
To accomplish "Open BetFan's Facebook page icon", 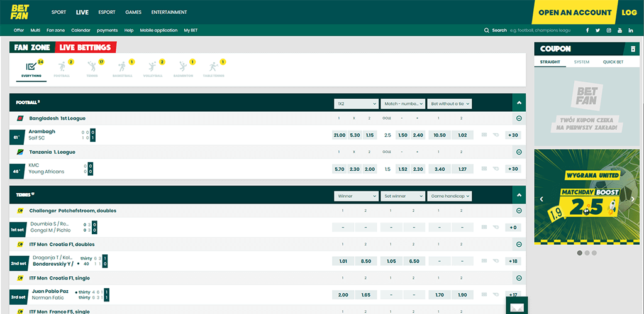I will [587, 30].
